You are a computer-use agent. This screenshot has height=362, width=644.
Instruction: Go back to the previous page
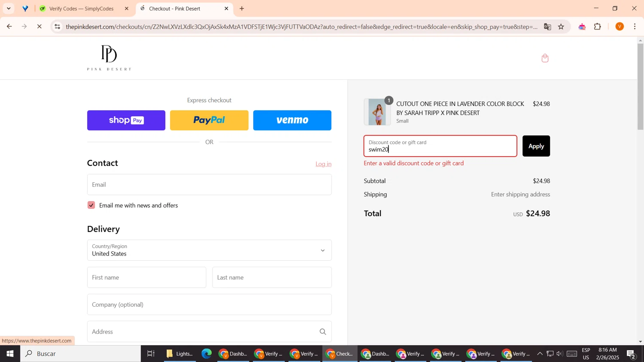click(x=9, y=27)
